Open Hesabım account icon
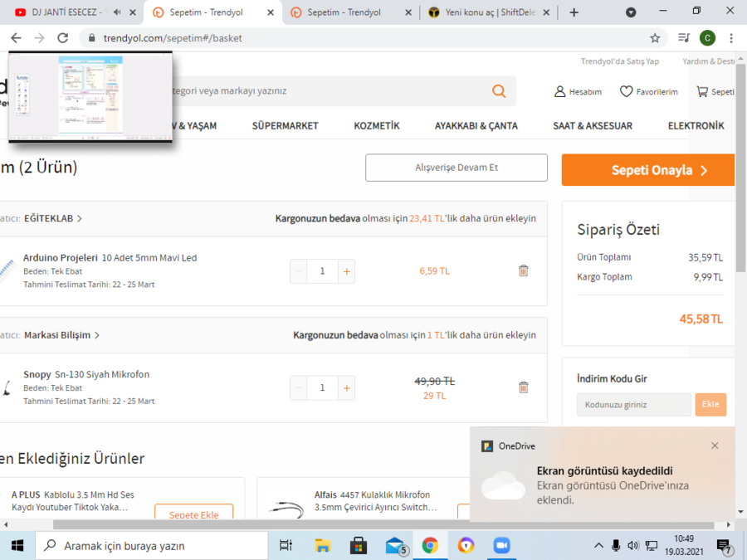The image size is (747, 560). tap(559, 91)
